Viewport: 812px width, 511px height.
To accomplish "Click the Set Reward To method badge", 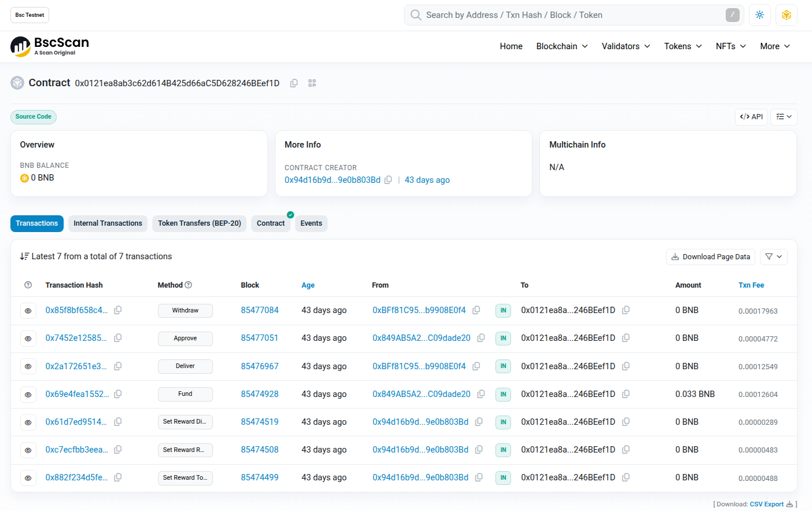I will tap(185, 478).
